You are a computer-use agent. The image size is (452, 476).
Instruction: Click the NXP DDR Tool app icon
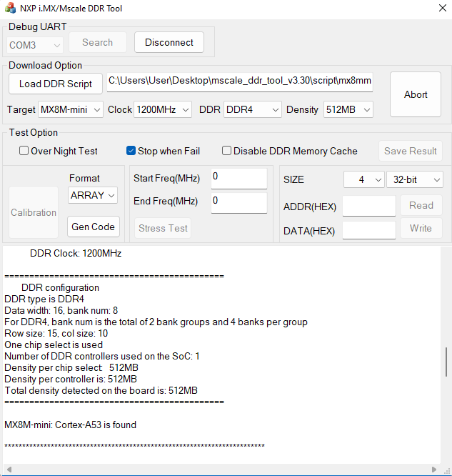tap(11, 8)
